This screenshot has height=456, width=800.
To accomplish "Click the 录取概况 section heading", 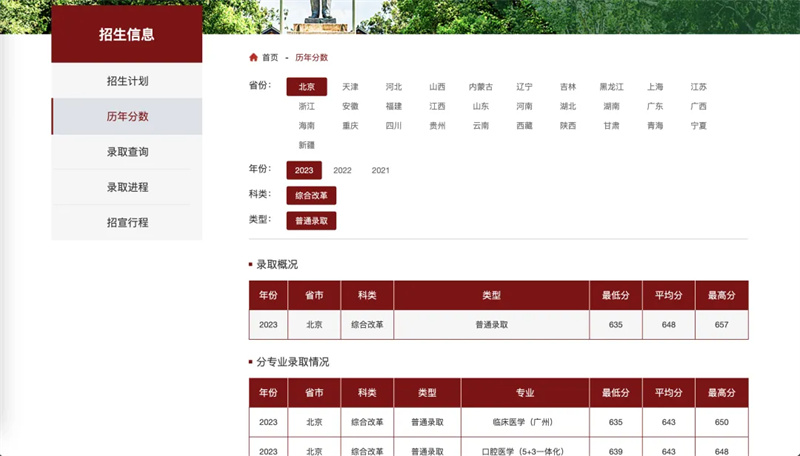I will (277, 264).
